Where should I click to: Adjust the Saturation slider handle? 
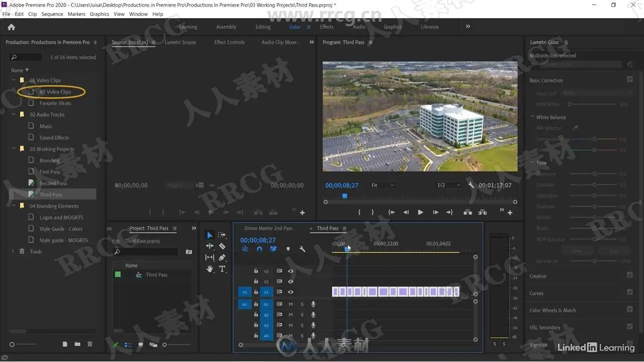[x=594, y=261]
